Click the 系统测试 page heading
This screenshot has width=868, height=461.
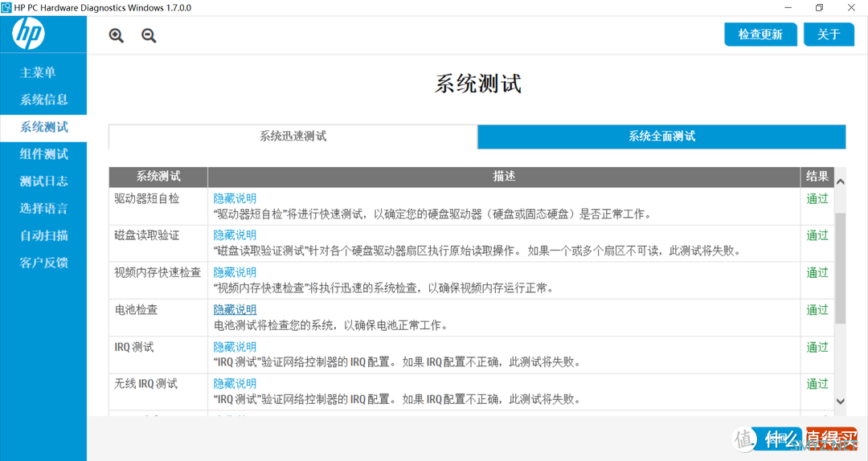click(477, 84)
